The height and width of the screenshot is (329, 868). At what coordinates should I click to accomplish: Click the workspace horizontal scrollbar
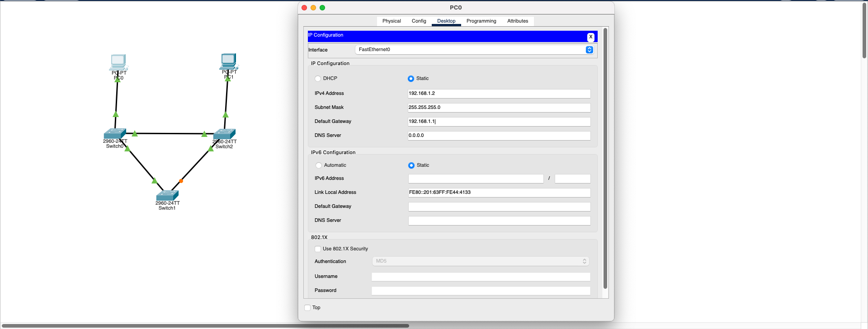(x=204, y=325)
